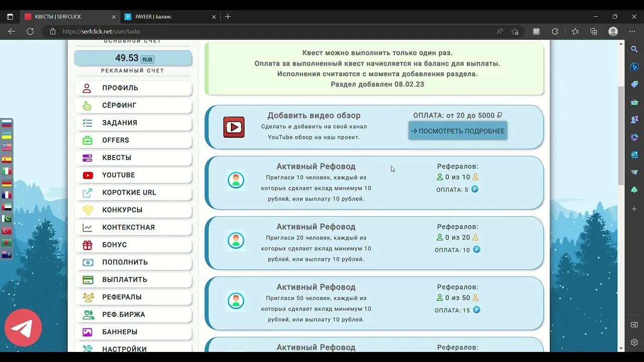Click the browser back arrow
The image size is (644, 362).
tap(12, 31)
